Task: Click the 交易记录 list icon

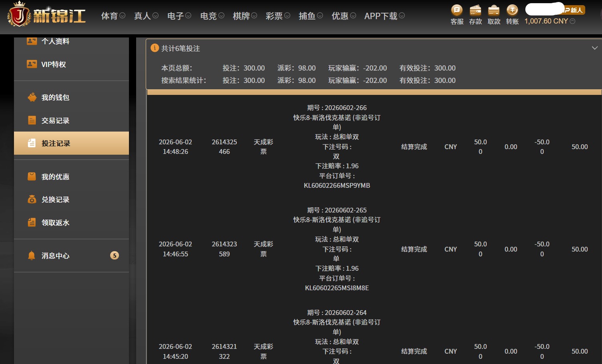Action: pyautogui.click(x=32, y=120)
